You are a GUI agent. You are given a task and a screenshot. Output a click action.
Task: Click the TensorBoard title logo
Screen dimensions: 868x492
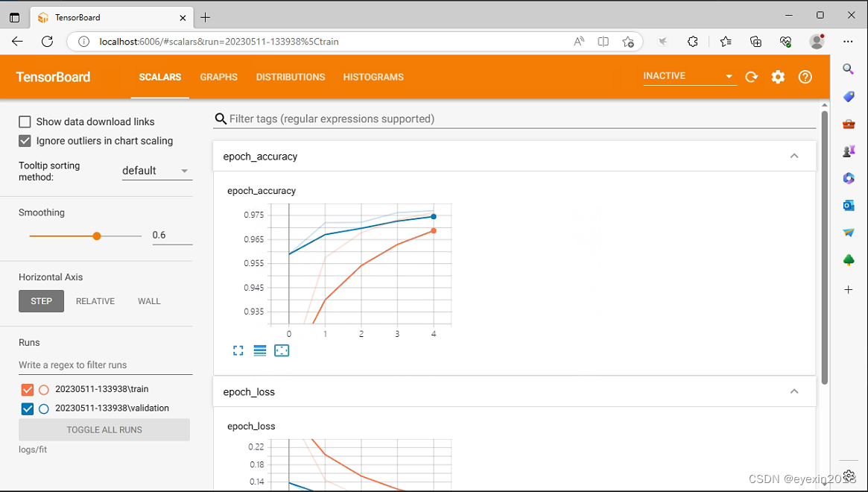click(x=53, y=77)
